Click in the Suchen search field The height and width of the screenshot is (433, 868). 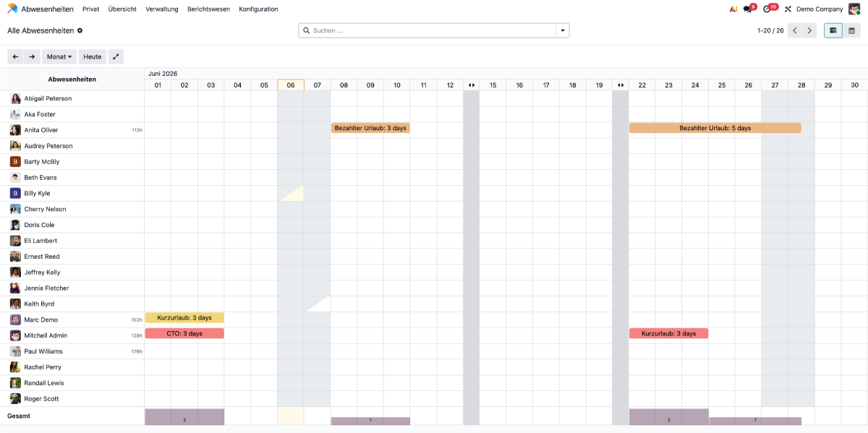click(433, 30)
